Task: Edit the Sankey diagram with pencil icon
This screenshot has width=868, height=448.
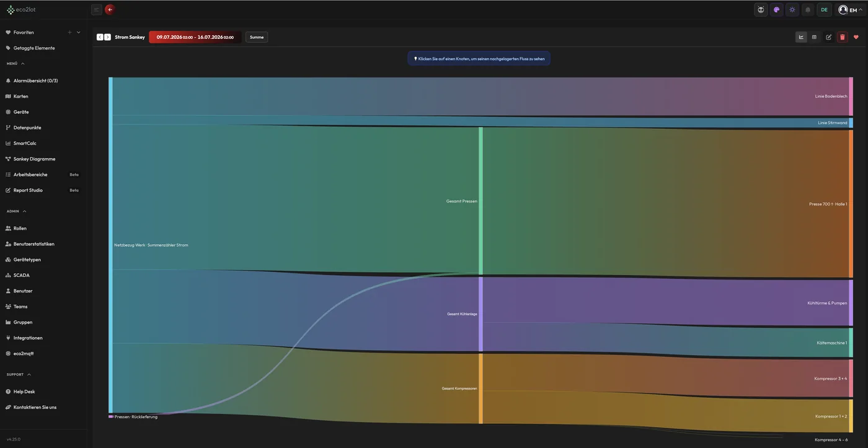Action: pyautogui.click(x=828, y=37)
